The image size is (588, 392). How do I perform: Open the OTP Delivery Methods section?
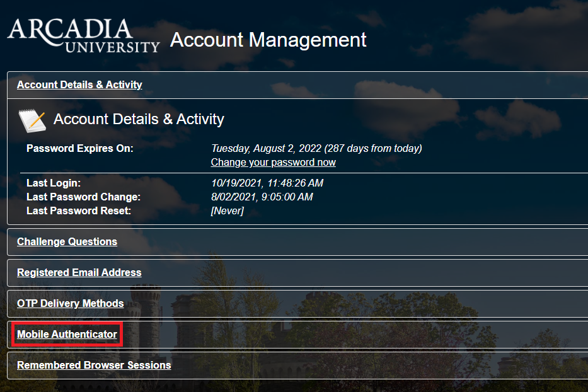(x=70, y=304)
